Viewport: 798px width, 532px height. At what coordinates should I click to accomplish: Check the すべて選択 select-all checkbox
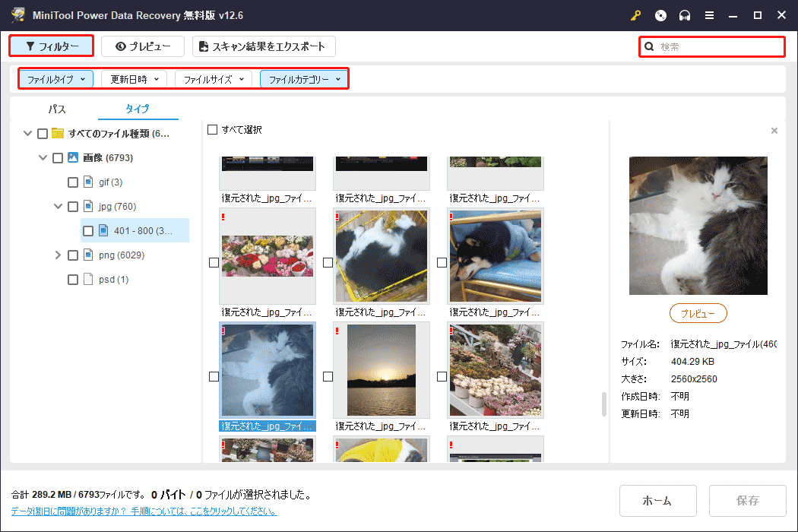pyautogui.click(x=212, y=130)
